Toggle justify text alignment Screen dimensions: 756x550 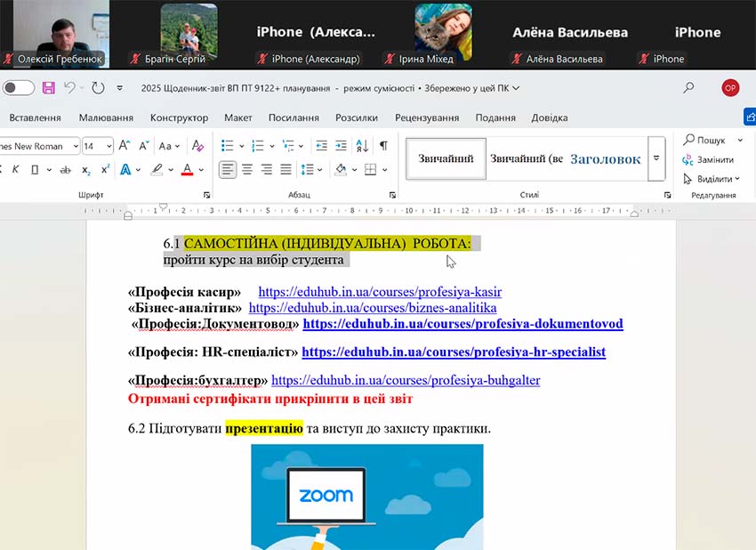pyautogui.click(x=286, y=170)
